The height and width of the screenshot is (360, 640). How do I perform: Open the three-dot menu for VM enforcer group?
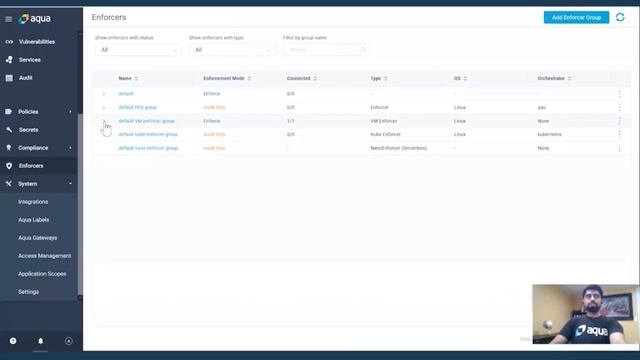coord(620,121)
